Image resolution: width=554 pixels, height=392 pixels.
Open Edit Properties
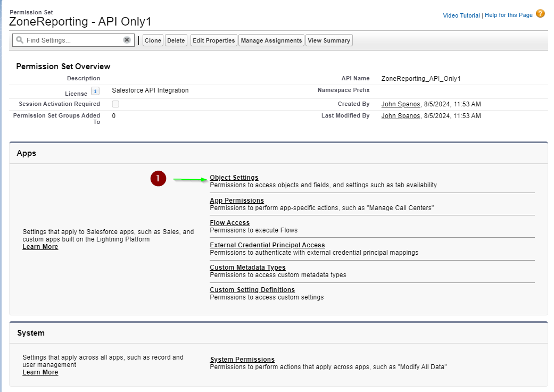point(214,40)
